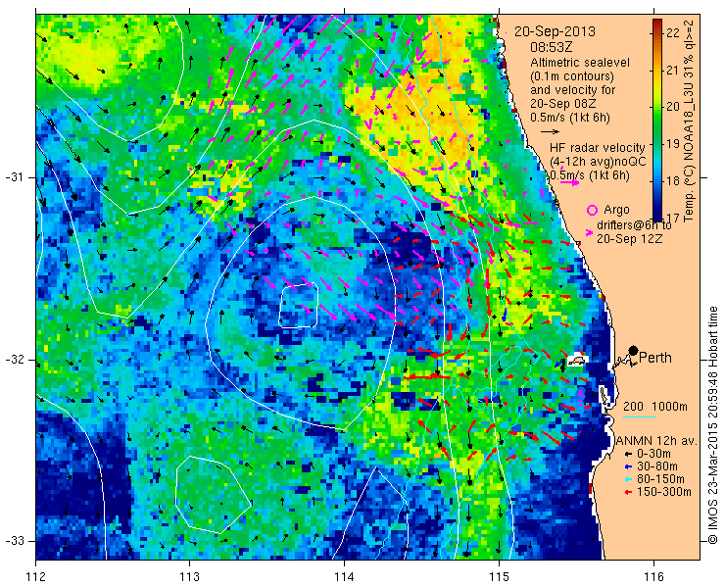This screenshot has height=588, width=725.
Task: Click the '20-Sep 08Z' text
Action: coord(560,104)
